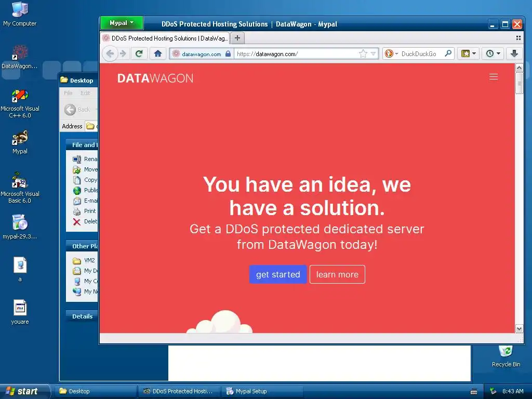The image size is (532, 399).
Task: Open a new tab with the plus button
Action: 237,38
